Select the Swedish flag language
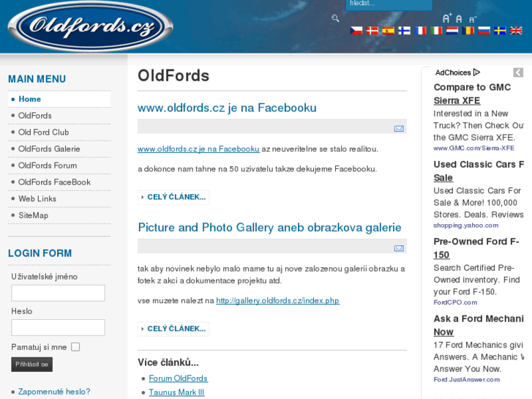The width and height of the screenshot is (532, 399). click(x=500, y=31)
